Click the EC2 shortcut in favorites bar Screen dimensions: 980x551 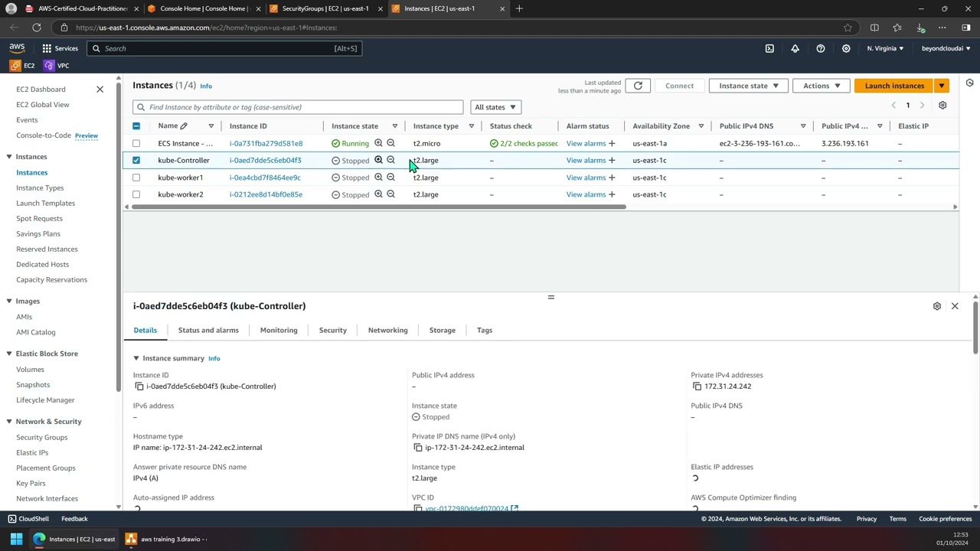pyautogui.click(x=23, y=66)
